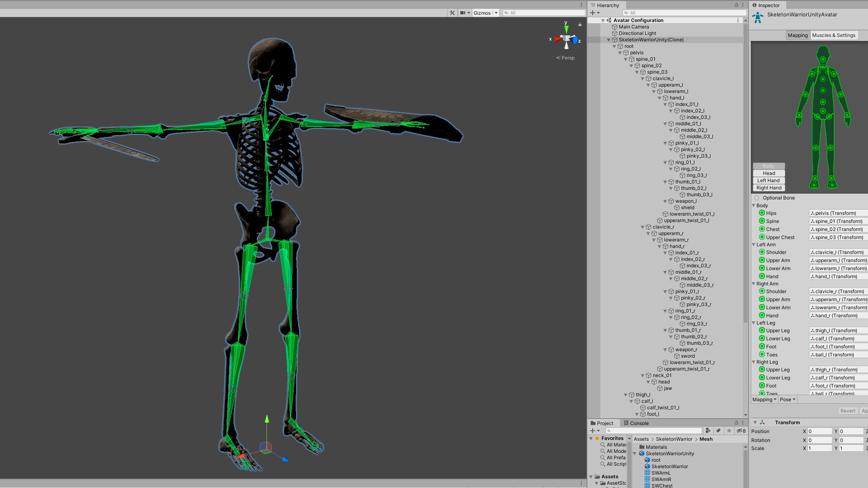Screen dimensions: 868x488
Task: Click the Revert button
Action: click(848, 411)
